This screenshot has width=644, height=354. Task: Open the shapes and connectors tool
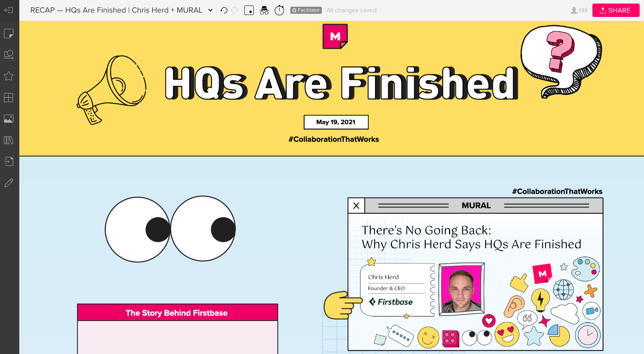[x=9, y=55]
